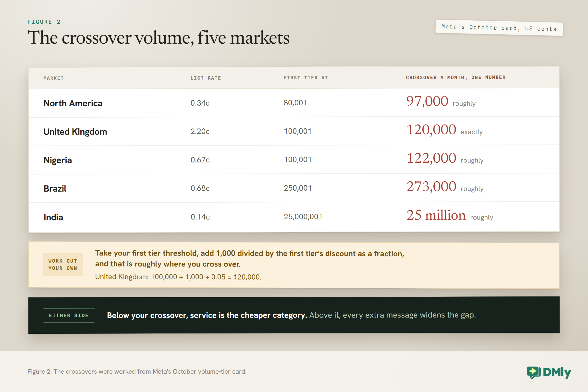
Task: Click the '25 million' crossover figure
Action: click(x=436, y=215)
